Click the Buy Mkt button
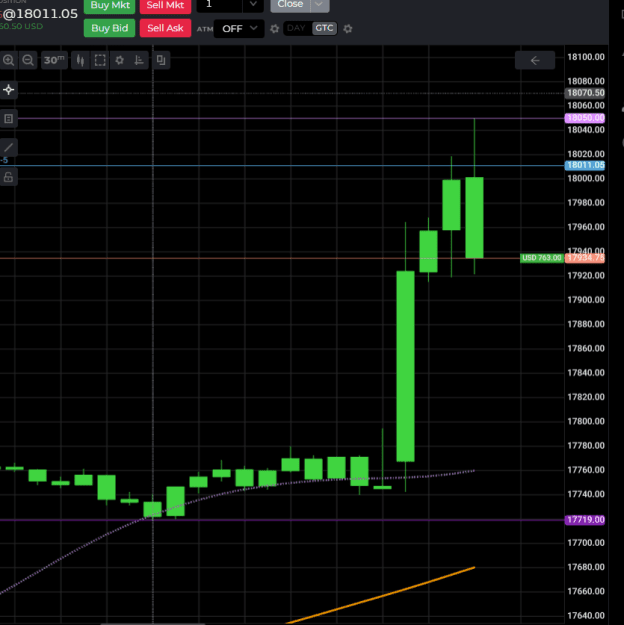The width and height of the screenshot is (624, 625). click(110, 6)
